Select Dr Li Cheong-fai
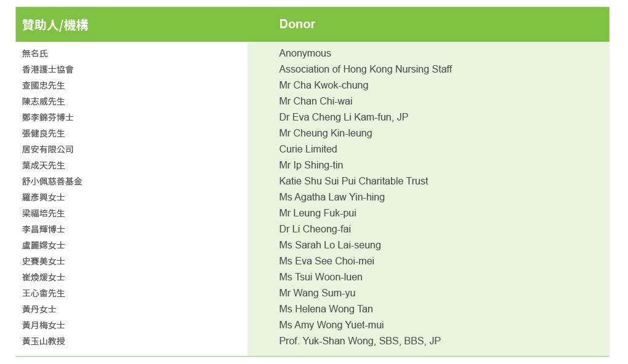This screenshot has height=364, width=628. [315, 229]
